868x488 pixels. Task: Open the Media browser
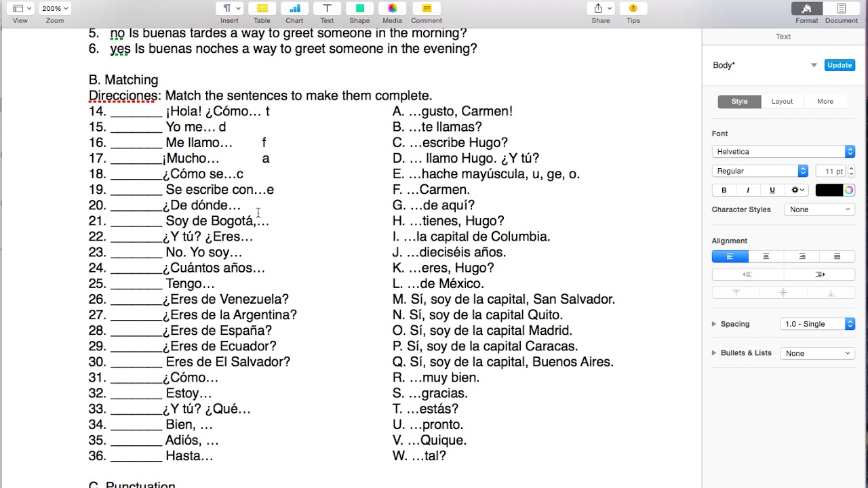click(x=392, y=8)
